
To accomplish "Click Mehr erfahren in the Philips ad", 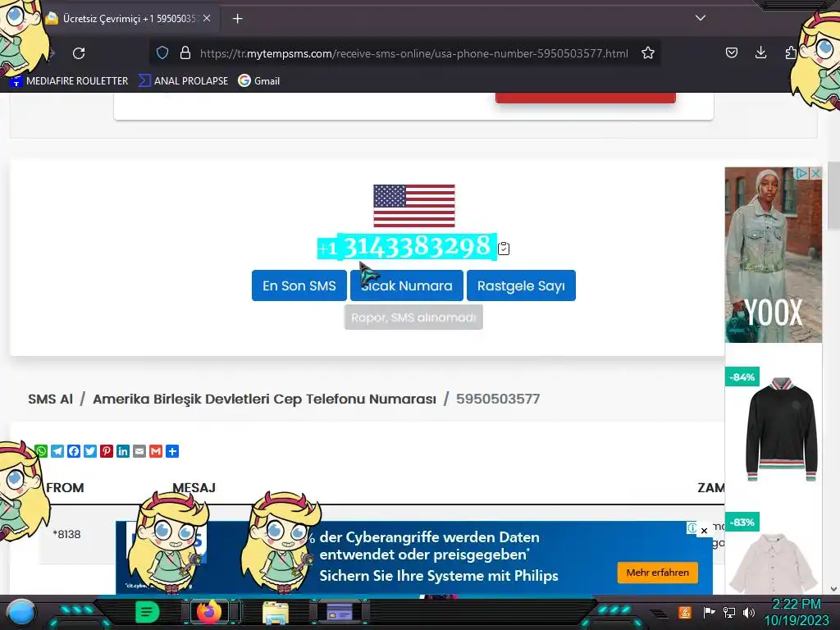I will pos(657,573).
